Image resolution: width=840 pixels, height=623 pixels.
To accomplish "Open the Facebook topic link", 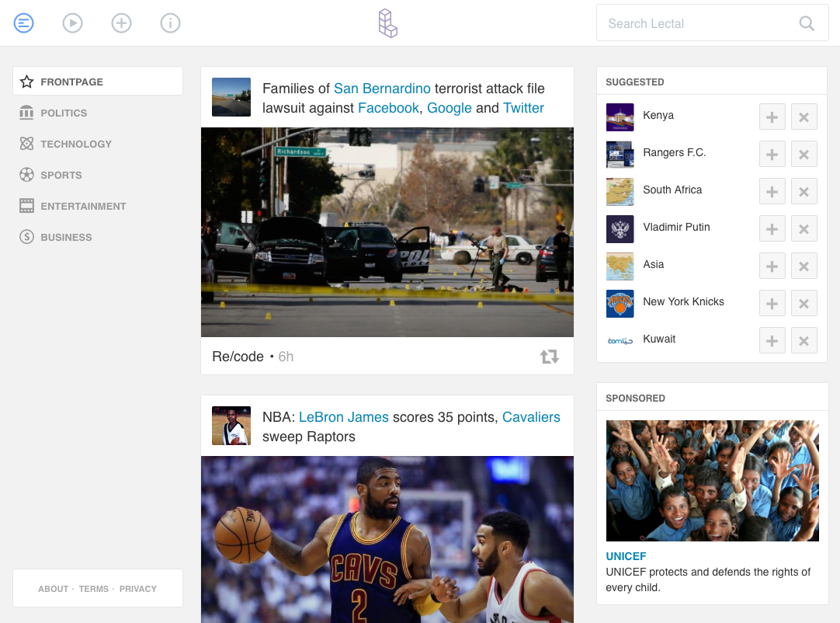I will (388, 108).
